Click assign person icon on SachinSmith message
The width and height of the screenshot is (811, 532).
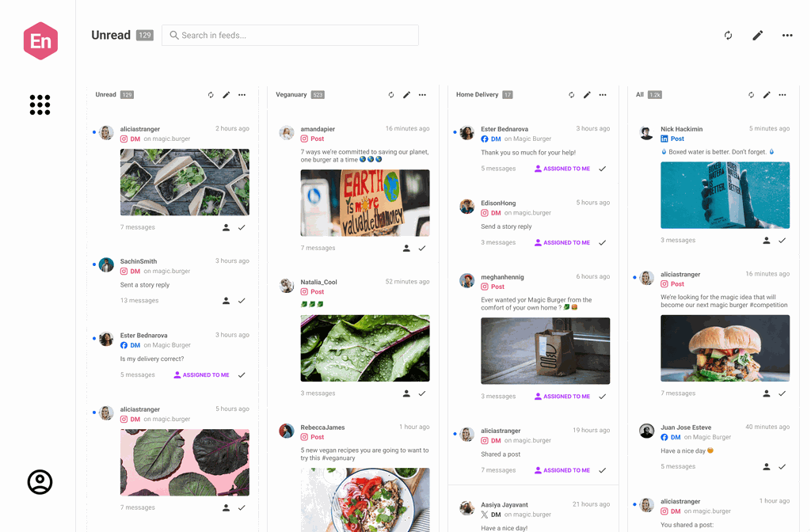coord(226,301)
